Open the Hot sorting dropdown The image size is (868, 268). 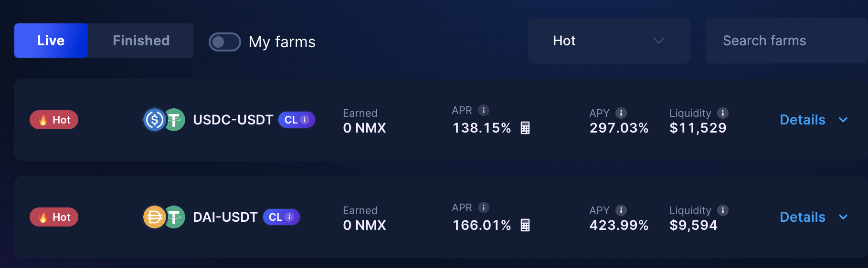[609, 41]
